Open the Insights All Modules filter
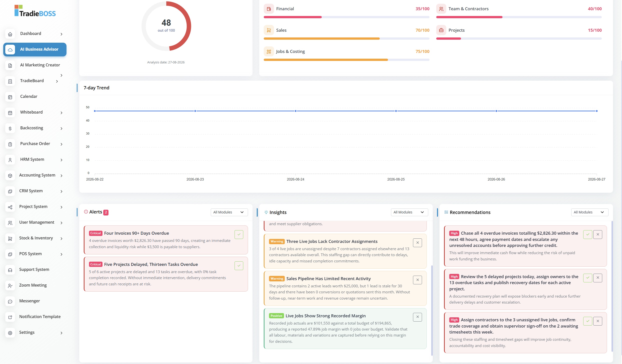This screenshot has width=622, height=364. [x=409, y=212]
